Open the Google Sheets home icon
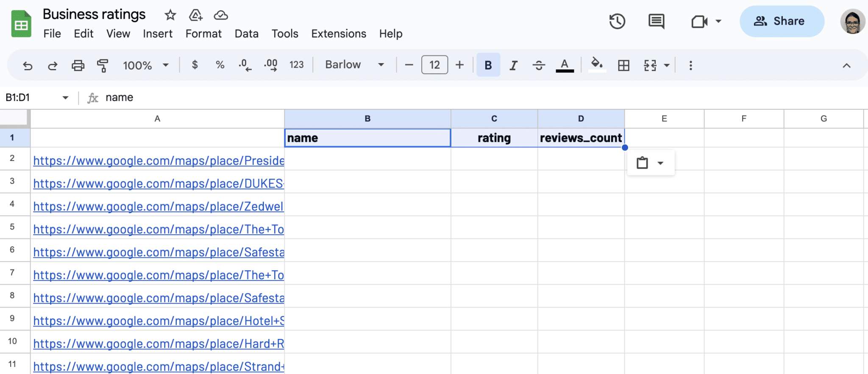 (x=21, y=24)
